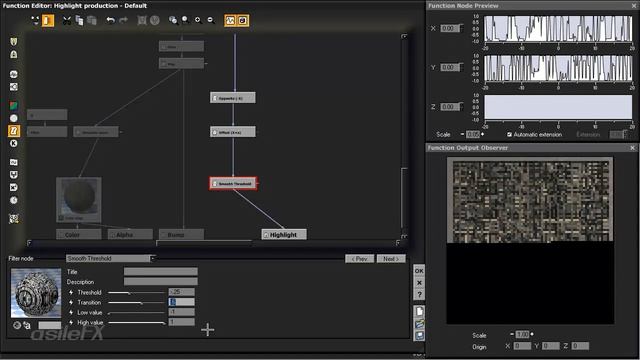Click the zoom-to-area magnifier icon
This screenshot has height=360, width=640.
tap(173, 20)
